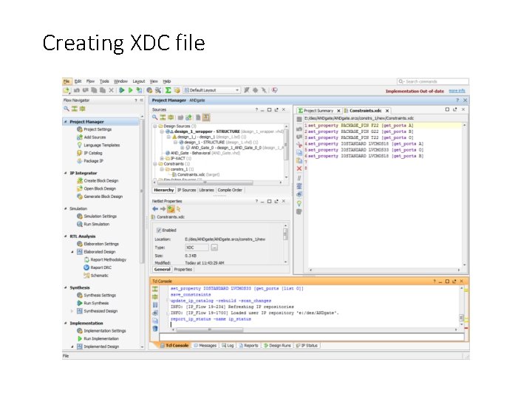Image resolution: width=532 pixels, height=399 pixels.
Task: Click the Tcl command input field
Action: pyautogui.click(x=312, y=337)
